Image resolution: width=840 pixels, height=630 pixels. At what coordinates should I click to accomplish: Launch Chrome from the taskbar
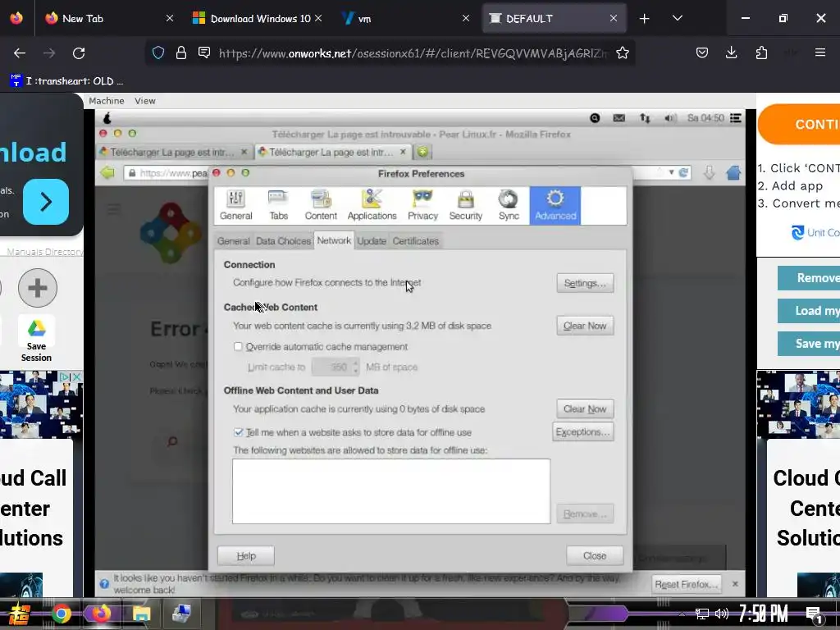[x=62, y=614]
